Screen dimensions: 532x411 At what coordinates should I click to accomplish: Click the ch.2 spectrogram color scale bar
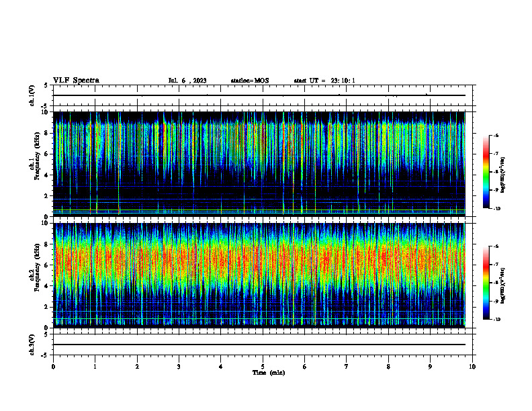point(486,283)
